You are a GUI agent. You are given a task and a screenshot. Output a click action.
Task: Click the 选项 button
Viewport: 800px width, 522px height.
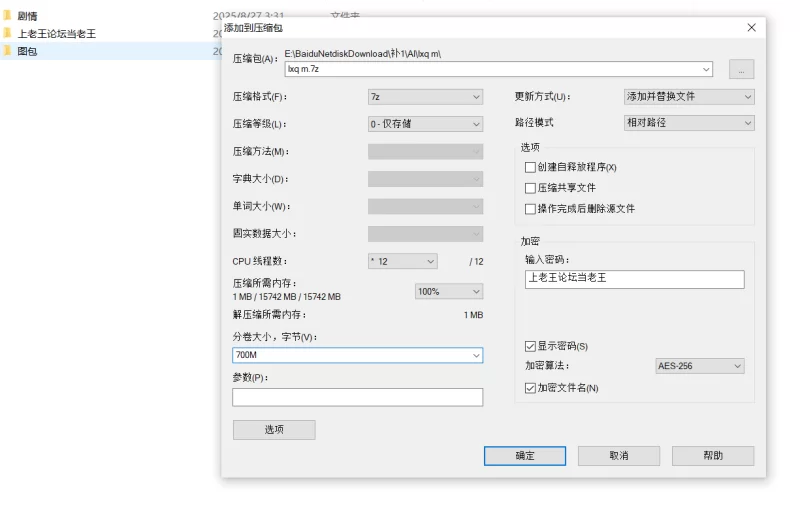click(x=274, y=430)
